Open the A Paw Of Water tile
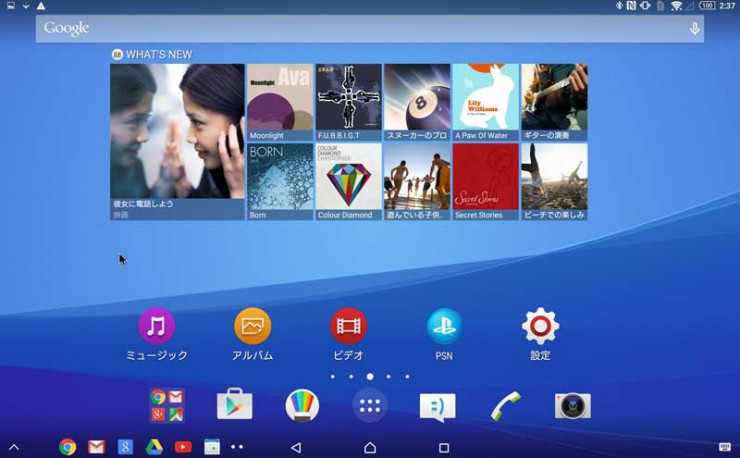The width and height of the screenshot is (740, 458). pyautogui.click(x=486, y=102)
